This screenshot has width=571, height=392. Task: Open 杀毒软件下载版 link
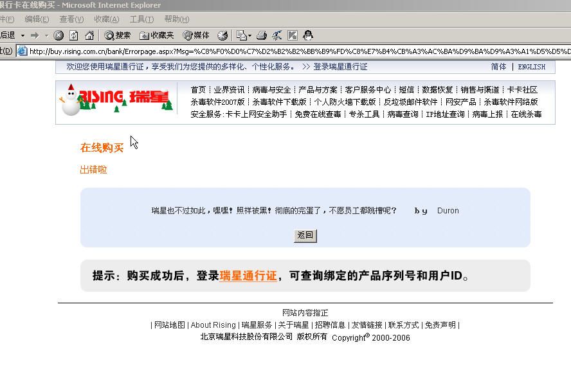pos(279,102)
